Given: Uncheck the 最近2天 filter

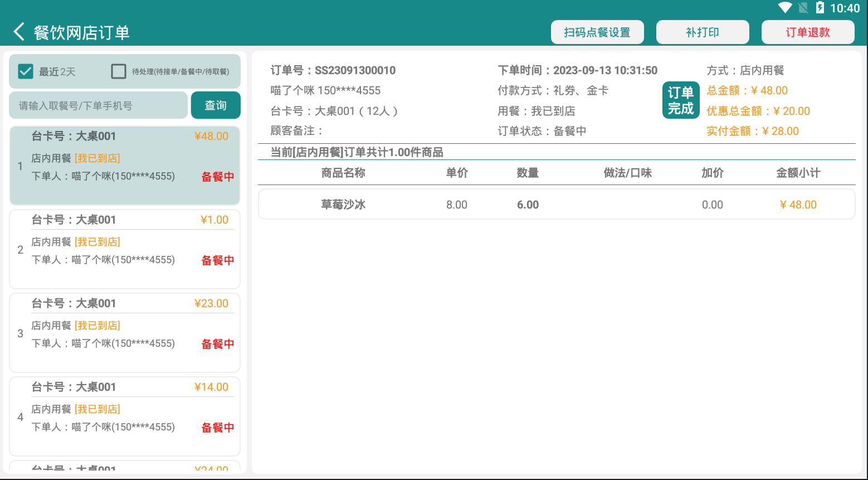Looking at the screenshot, I should tap(26, 71).
